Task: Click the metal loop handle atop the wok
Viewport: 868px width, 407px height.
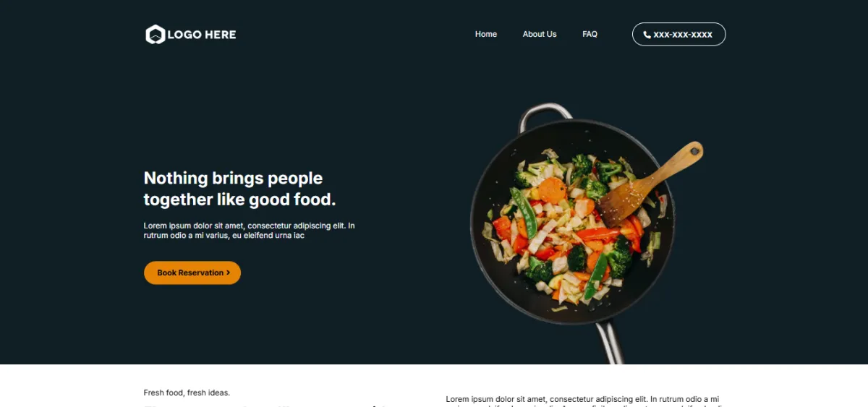Action: [x=545, y=116]
